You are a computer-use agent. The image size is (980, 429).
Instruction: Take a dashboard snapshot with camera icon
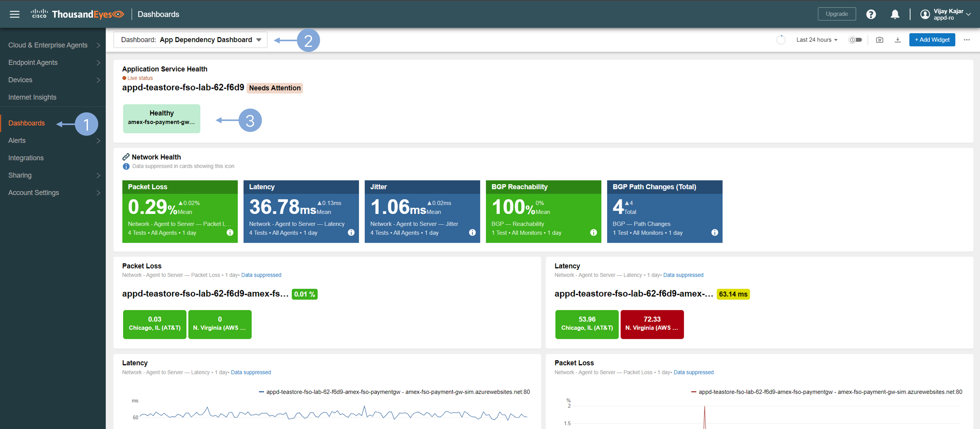click(x=879, y=40)
